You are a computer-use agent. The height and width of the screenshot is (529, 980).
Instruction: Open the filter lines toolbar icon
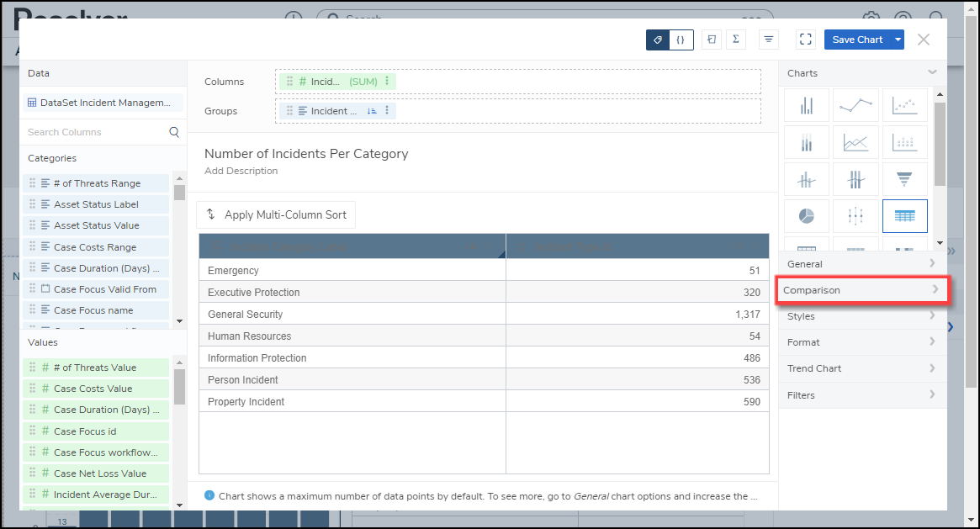click(x=768, y=40)
